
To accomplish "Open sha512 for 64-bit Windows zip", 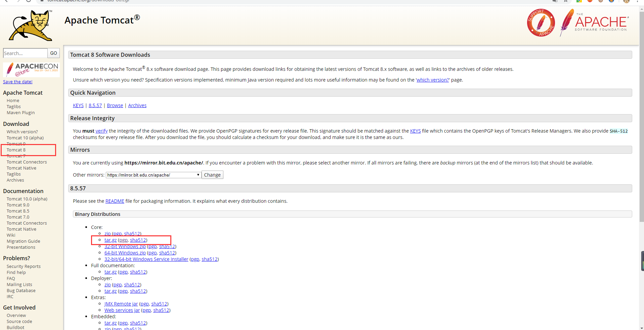I will (x=167, y=253).
